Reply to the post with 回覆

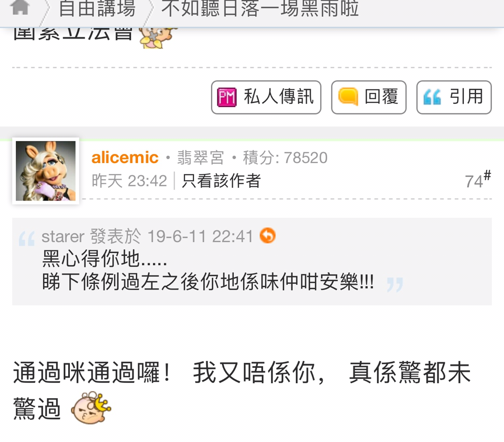369,97
